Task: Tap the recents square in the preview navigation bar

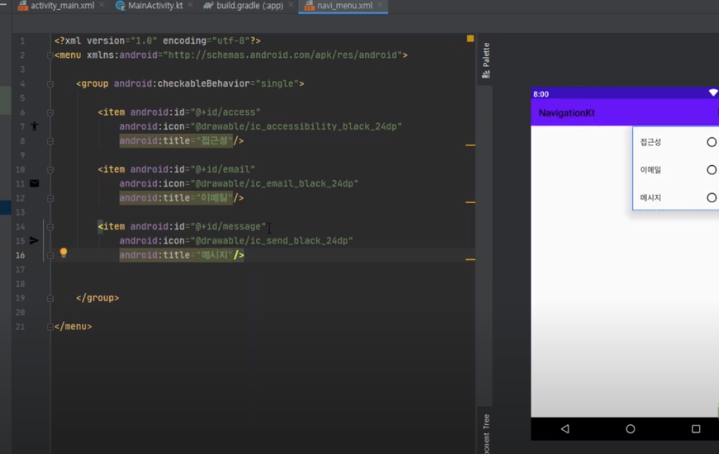Action: point(696,429)
